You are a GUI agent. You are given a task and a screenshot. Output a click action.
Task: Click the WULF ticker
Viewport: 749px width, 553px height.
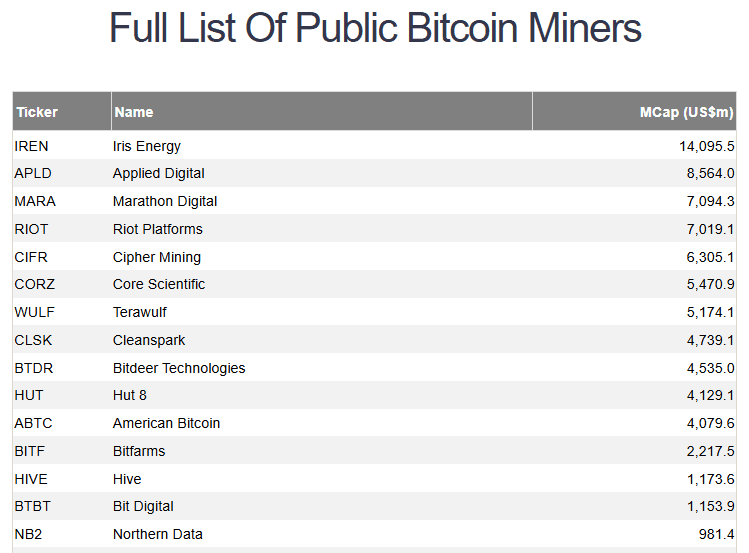(x=35, y=312)
